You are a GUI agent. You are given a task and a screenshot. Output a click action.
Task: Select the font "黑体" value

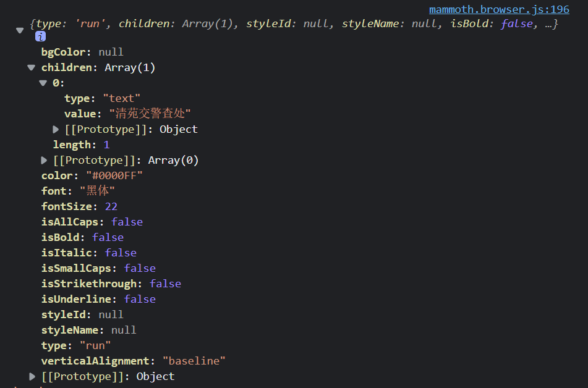coord(97,191)
